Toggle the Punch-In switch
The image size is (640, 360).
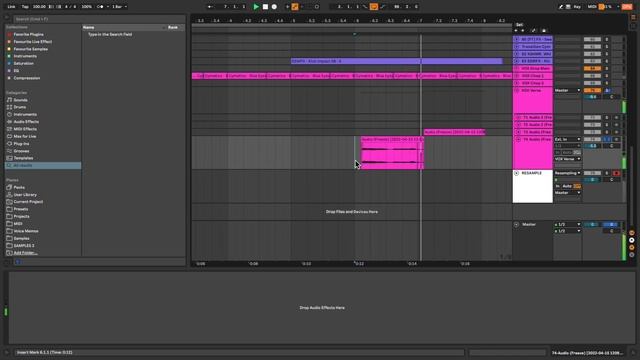click(x=365, y=7)
